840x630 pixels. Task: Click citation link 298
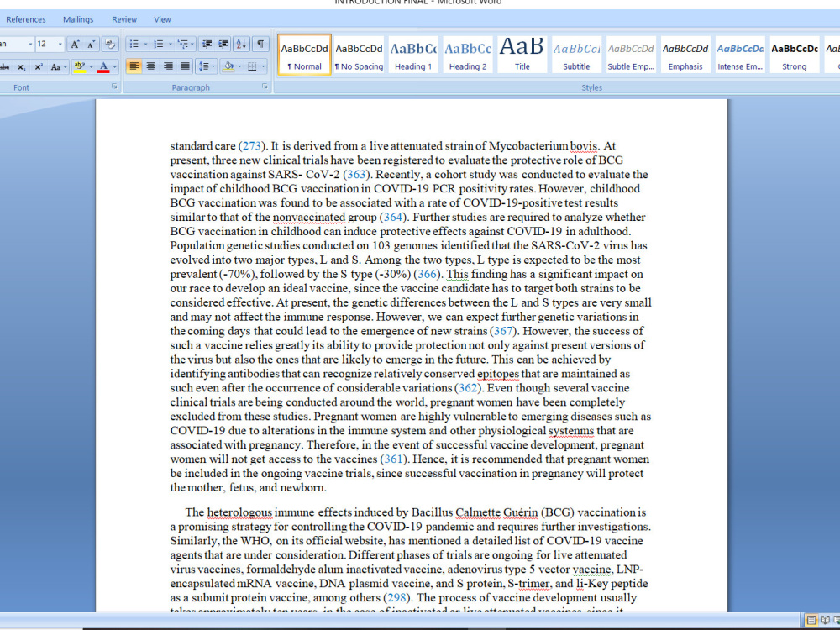(x=397, y=597)
